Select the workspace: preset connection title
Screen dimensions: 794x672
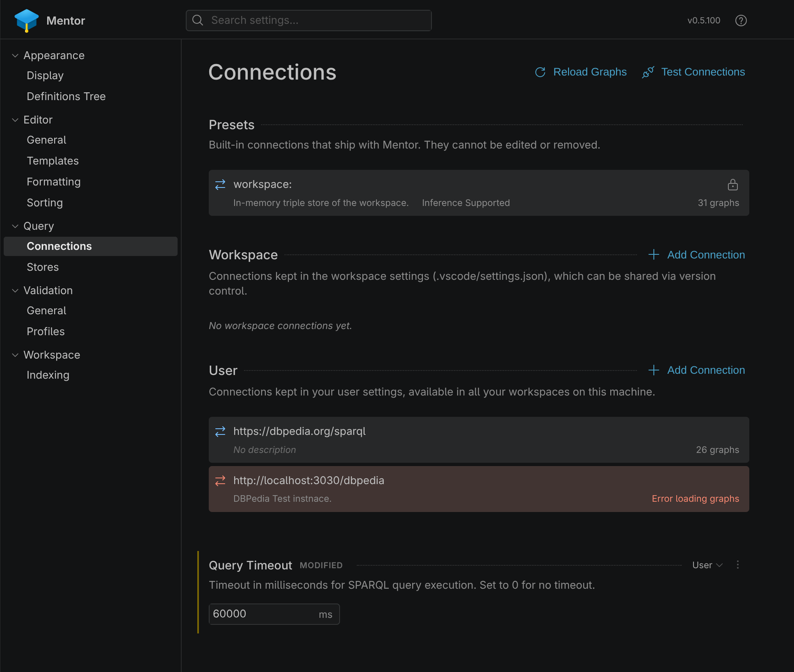pyautogui.click(x=262, y=185)
